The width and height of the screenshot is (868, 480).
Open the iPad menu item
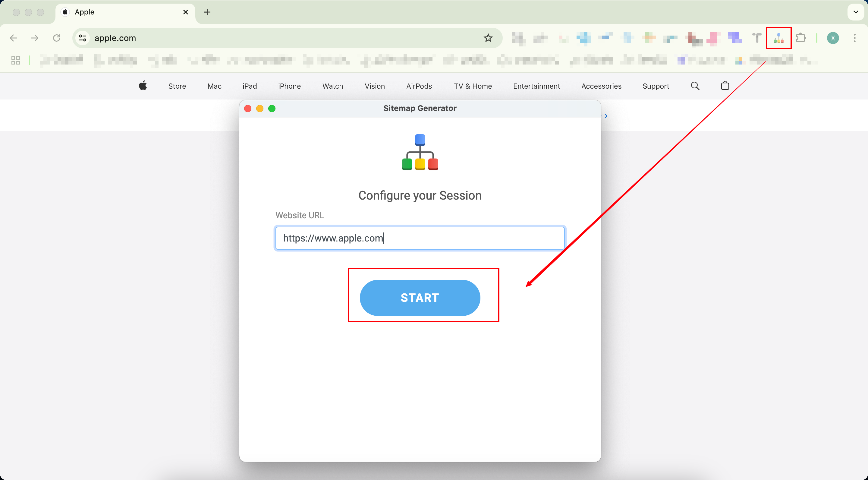[x=250, y=86]
